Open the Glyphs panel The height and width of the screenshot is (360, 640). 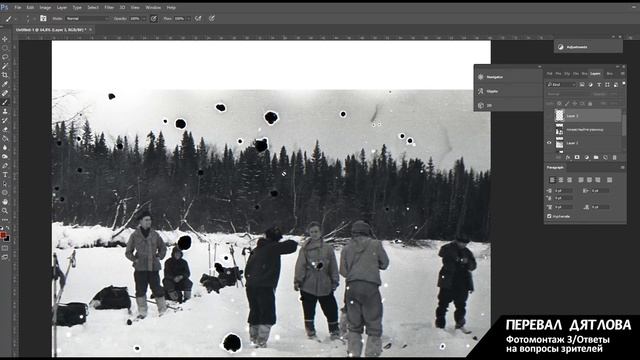508,91
